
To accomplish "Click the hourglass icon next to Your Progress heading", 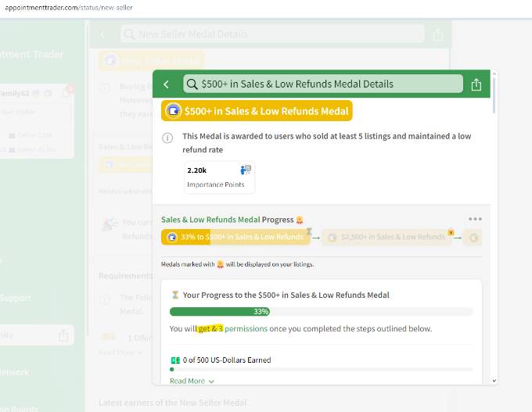I will coord(175,295).
